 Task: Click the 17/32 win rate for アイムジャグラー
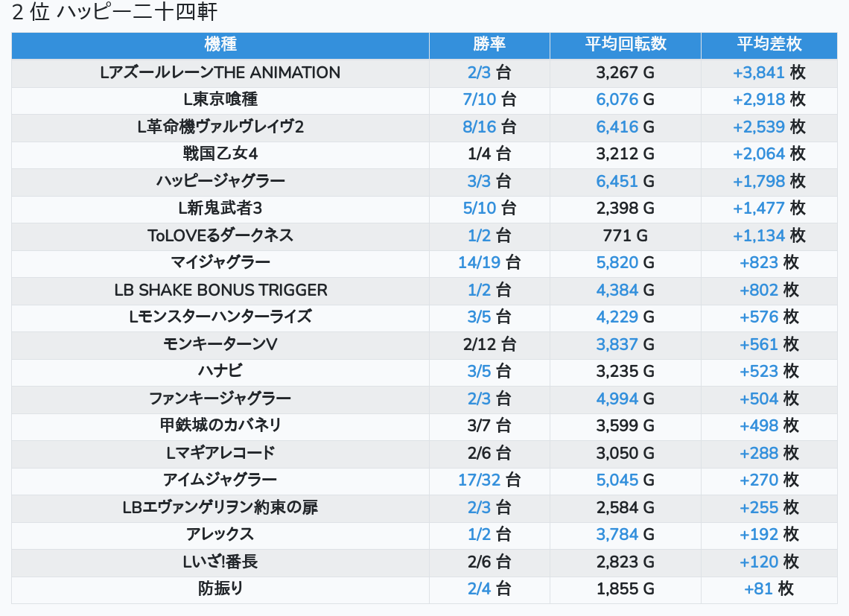[477, 480]
